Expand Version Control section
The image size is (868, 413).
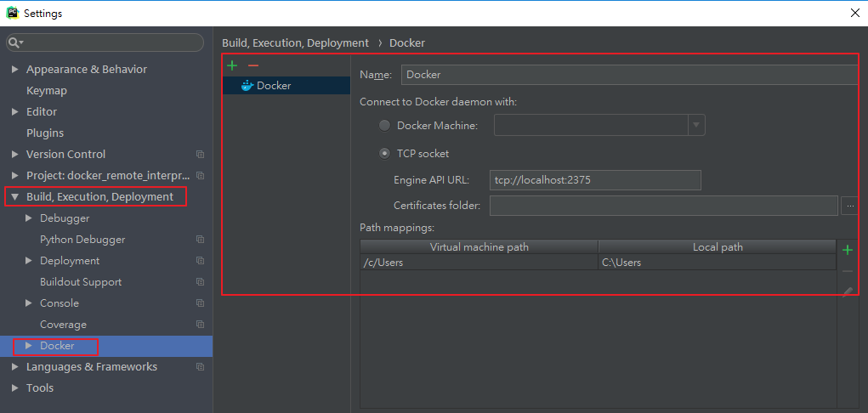click(15, 155)
